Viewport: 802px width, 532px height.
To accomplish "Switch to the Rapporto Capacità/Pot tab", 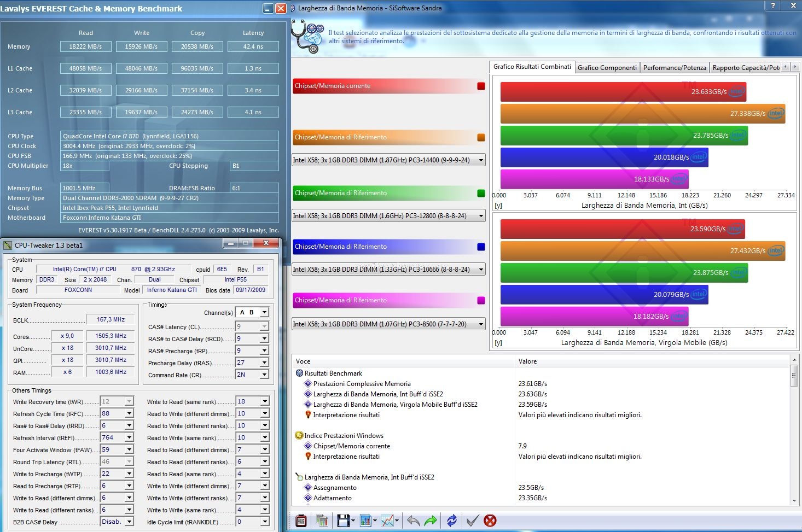I will [x=746, y=68].
